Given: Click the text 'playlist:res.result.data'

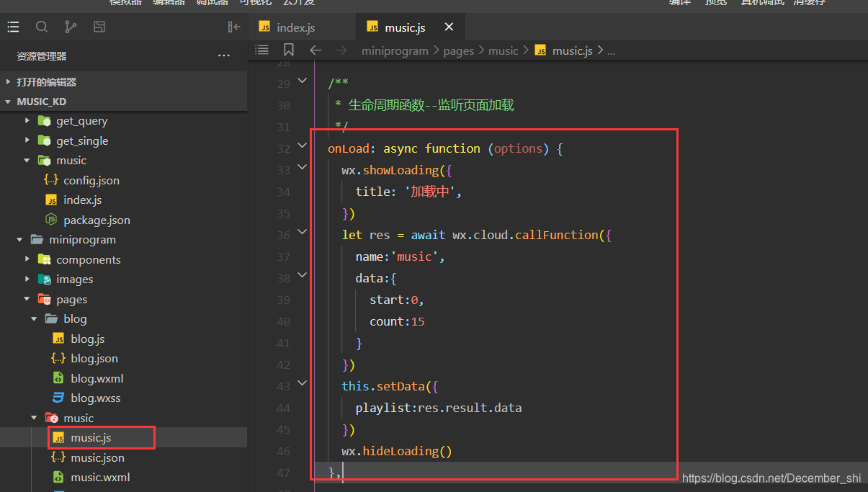Looking at the screenshot, I should (x=438, y=408).
